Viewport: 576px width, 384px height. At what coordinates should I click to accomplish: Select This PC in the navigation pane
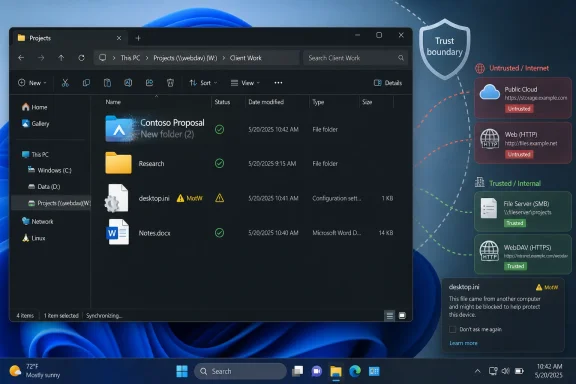(x=35, y=154)
